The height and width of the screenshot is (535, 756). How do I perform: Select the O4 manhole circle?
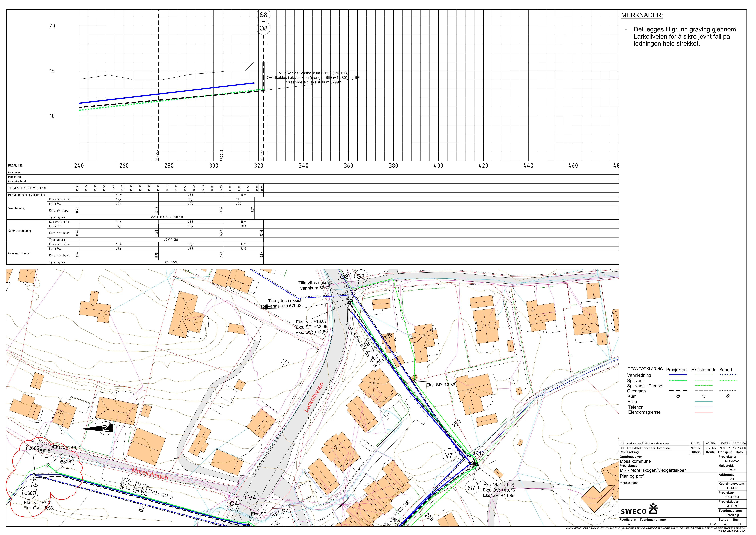click(x=233, y=503)
